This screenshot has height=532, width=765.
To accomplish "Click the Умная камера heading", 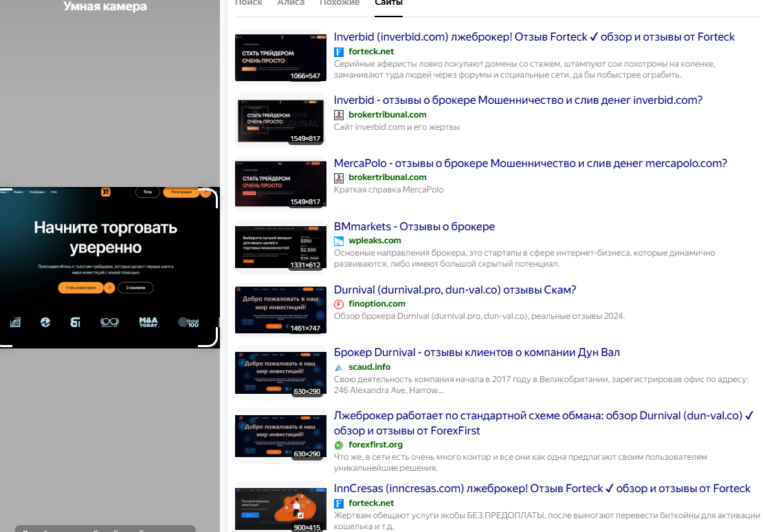I will 105,6.
